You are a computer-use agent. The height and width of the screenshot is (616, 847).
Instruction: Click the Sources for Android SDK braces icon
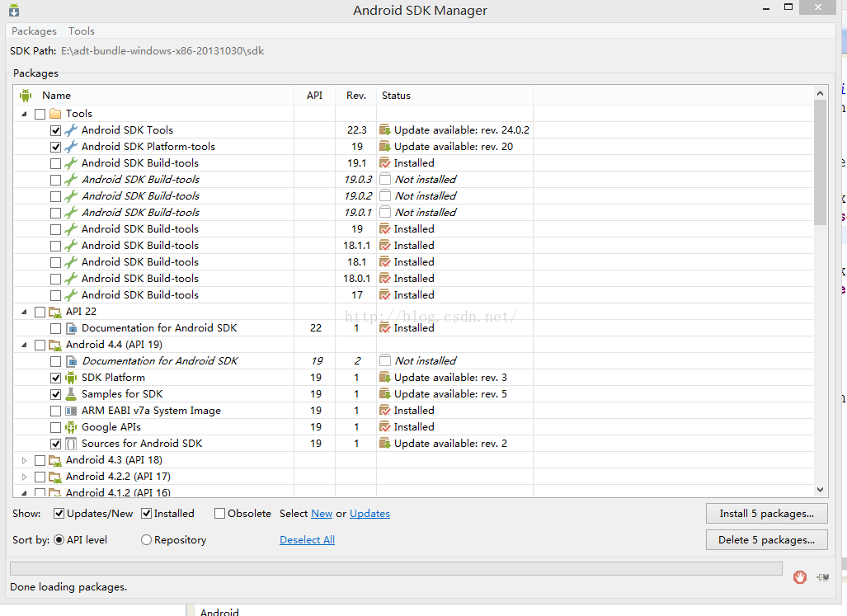71,444
